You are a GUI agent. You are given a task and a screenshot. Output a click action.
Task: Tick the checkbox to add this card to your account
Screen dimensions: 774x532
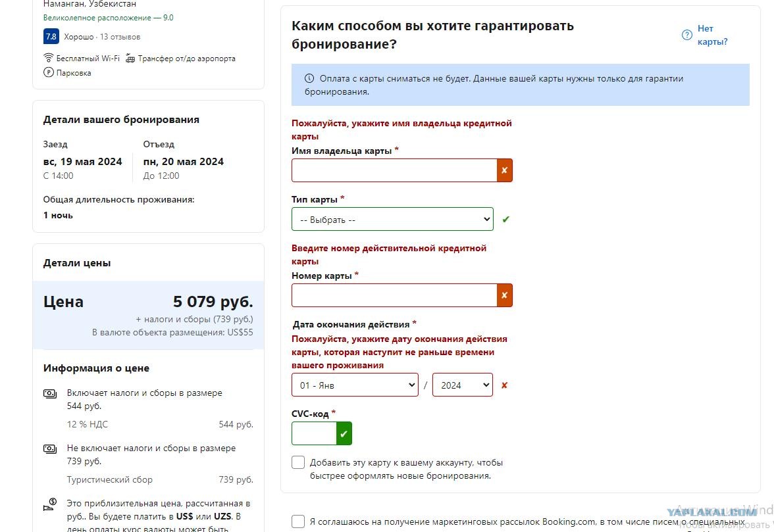(298, 462)
